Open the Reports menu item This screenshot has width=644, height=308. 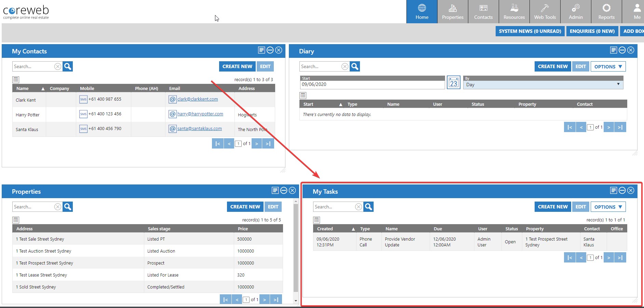pos(606,12)
